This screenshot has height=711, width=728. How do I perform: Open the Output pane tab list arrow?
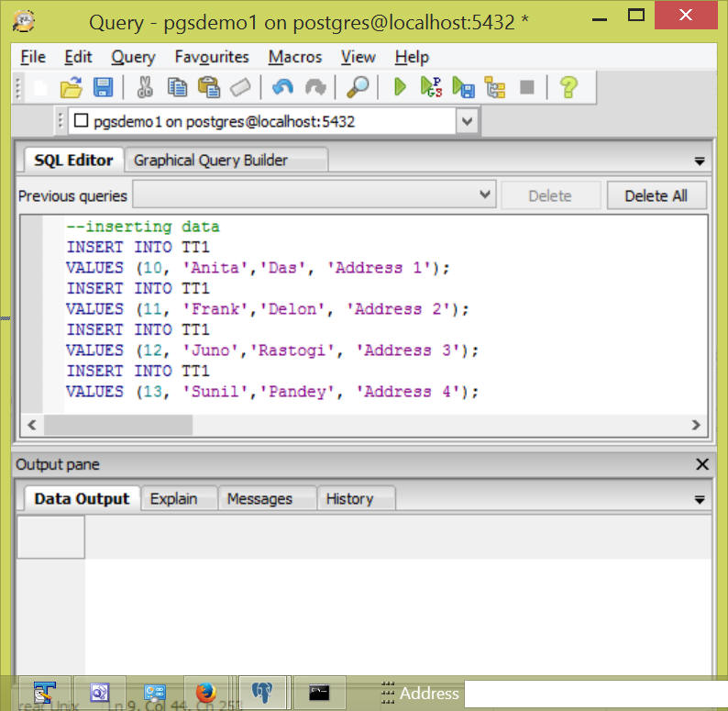point(700,500)
